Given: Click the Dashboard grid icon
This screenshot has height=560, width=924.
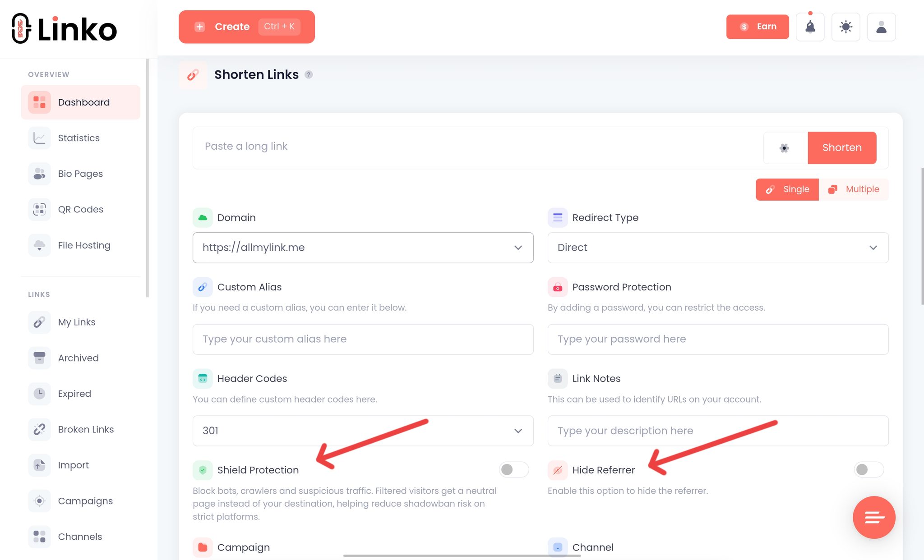Looking at the screenshot, I should tap(39, 102).
